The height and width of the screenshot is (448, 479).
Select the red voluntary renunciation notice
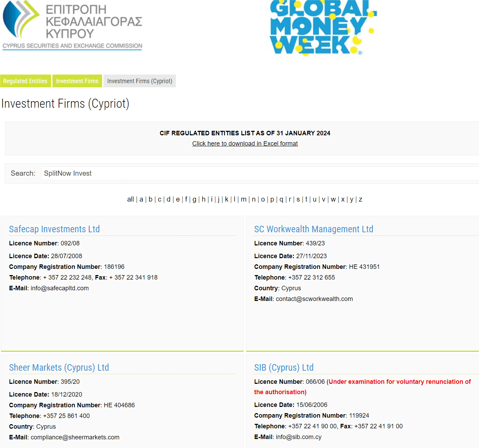point(362,387)
